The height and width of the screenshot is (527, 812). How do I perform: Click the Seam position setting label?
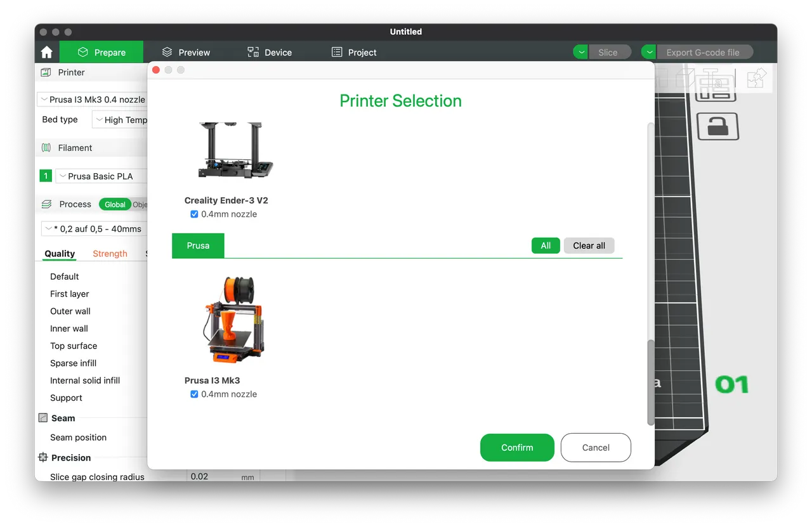pyautogui.click(x=79, y=438)
